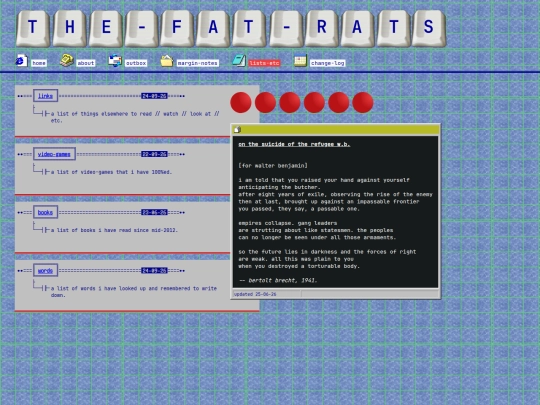Open the home nav label
Image resolution: width=540 pixels, height=405 pixels.
(39, 63)
